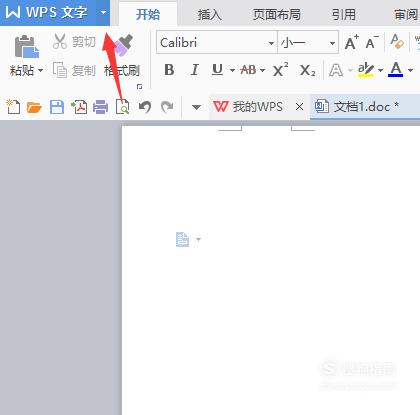Viewport: 420px width, 415px height.
Task: Expand quick access toolbar customize arrow
Action: pos(196,107)
